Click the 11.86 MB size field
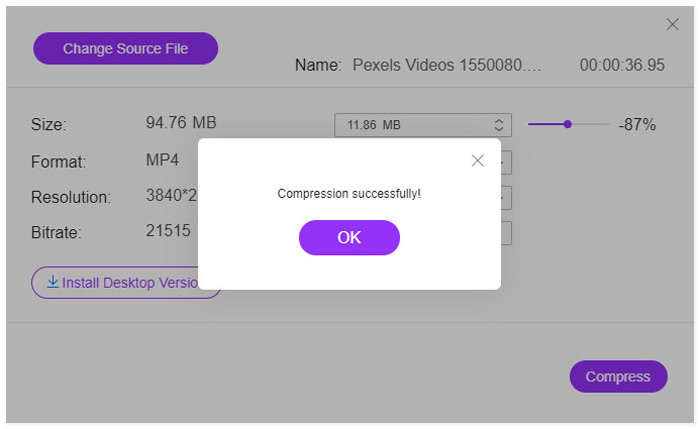This screenshot has height=429, width=700. tap(410, 125)
